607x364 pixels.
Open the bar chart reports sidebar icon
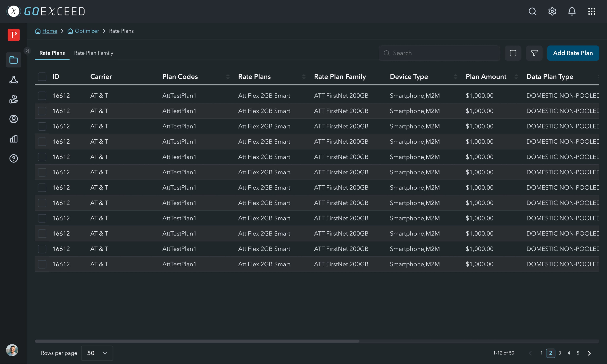click(x=13, y=139)
